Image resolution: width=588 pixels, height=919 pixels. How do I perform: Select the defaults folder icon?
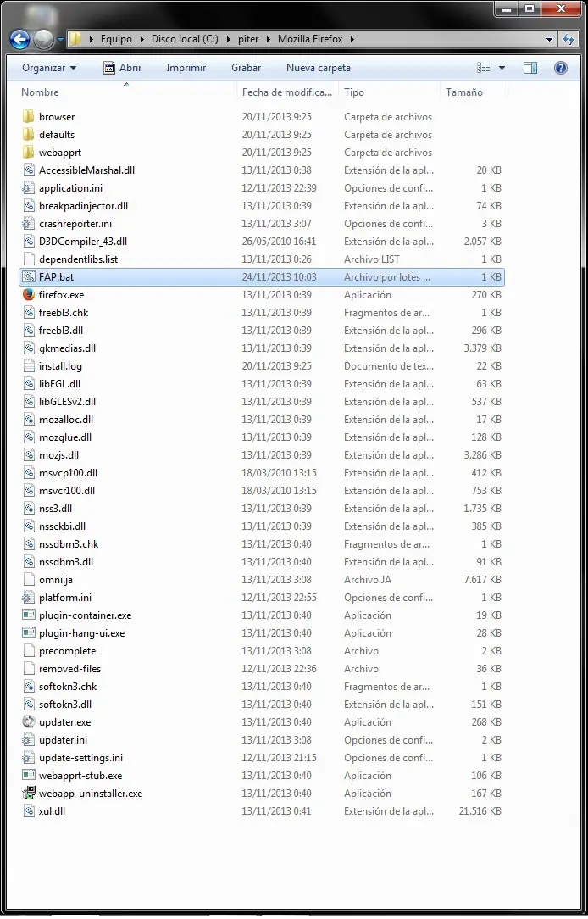29,134
